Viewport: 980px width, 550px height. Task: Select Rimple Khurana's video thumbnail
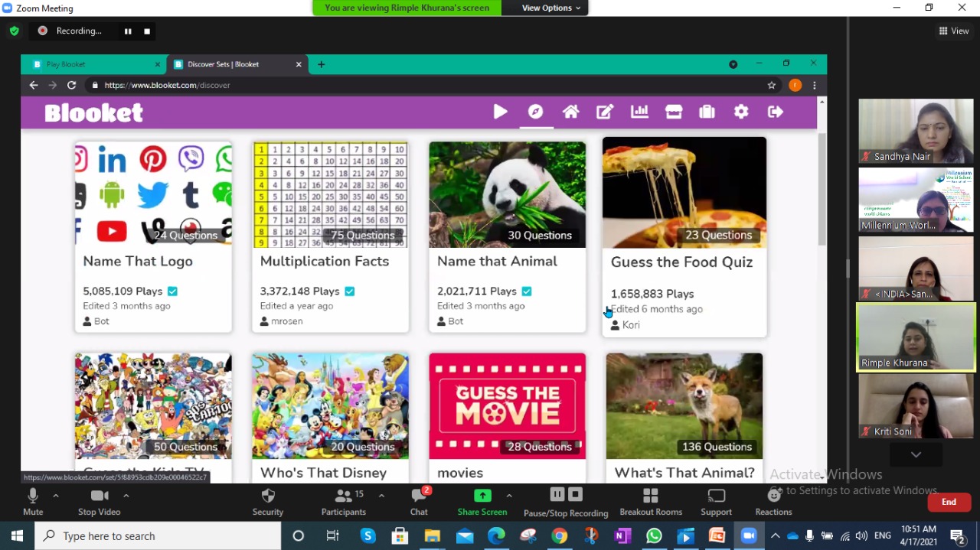(x=916, y=337)
